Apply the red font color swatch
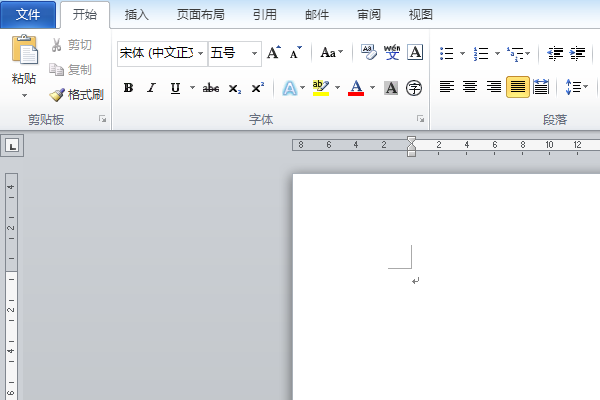This screenshot has height=400, width=600. (356, 88)
